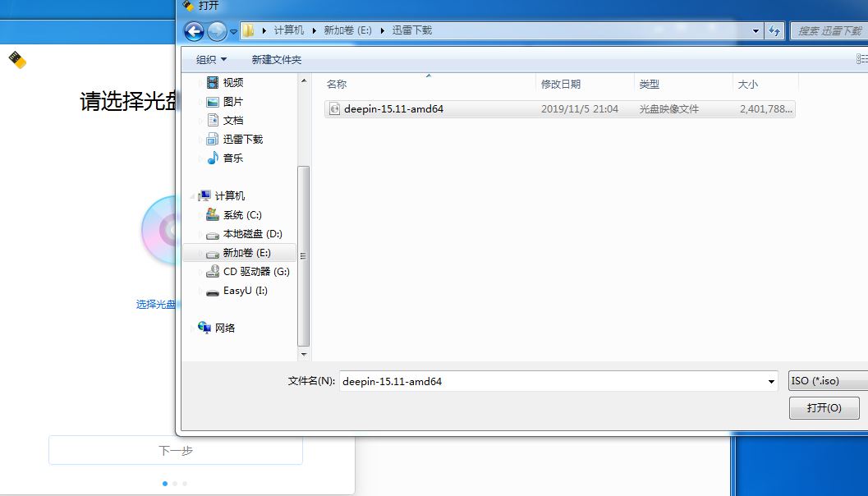The image size is (868, 496).
Task: Click the view options icon in toolbar
Action: 861,58
